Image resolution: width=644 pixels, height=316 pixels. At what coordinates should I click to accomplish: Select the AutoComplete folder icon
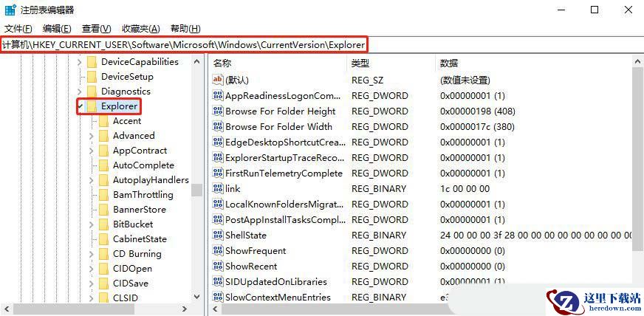click(103, 165)
